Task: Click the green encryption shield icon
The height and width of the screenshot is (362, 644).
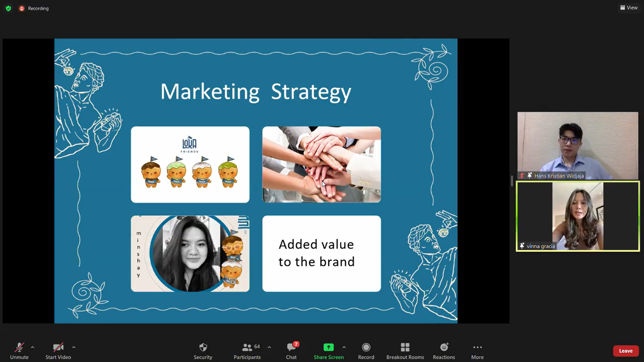Action: tap(8, 8)
